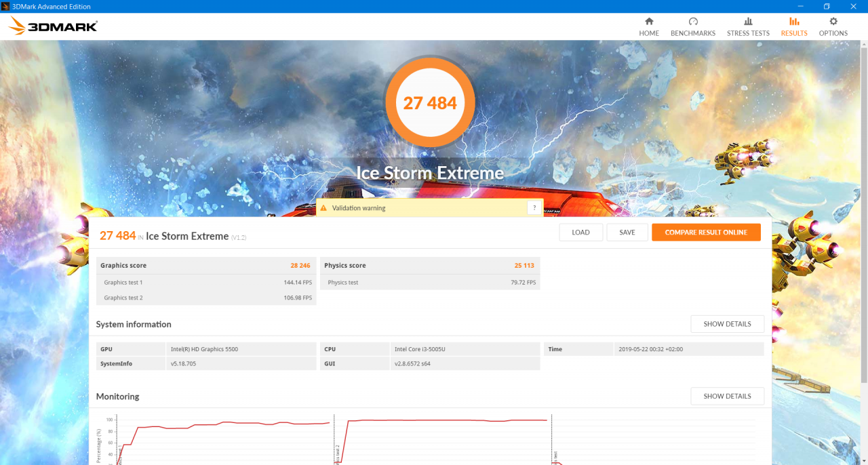Switch to the Benchmarks tab
The height and width of the screenshot is (465, 868).
coord(693,27)
